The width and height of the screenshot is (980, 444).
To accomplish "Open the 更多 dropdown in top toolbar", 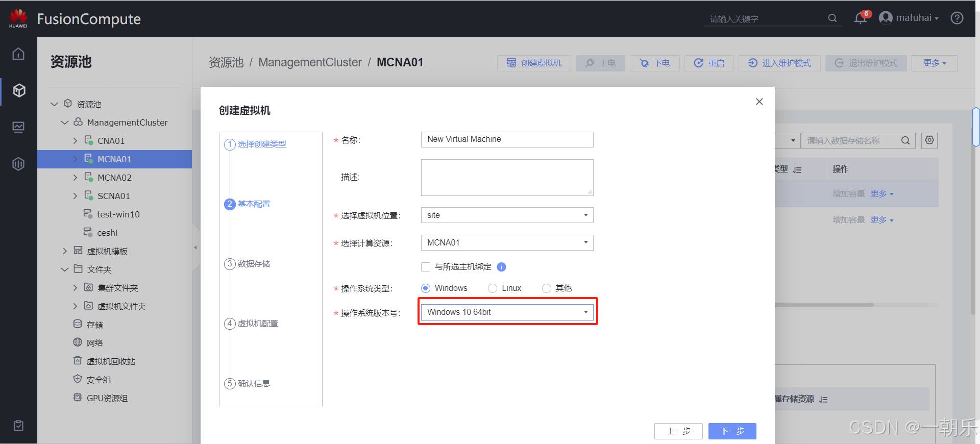I will point(935,63).
